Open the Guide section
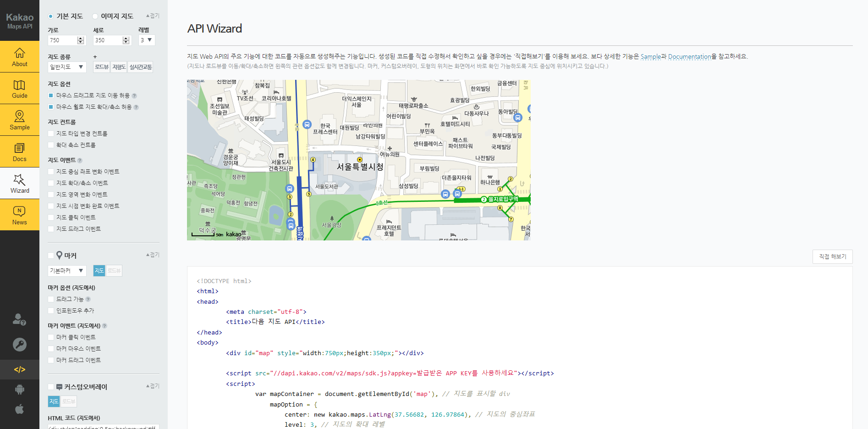 pos(20,89)
